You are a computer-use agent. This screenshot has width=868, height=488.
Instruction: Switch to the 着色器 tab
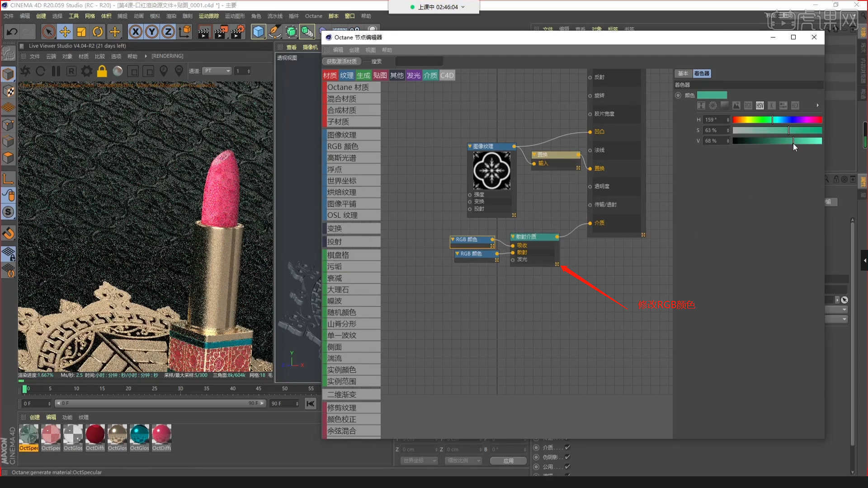click(x=702, y=74)
